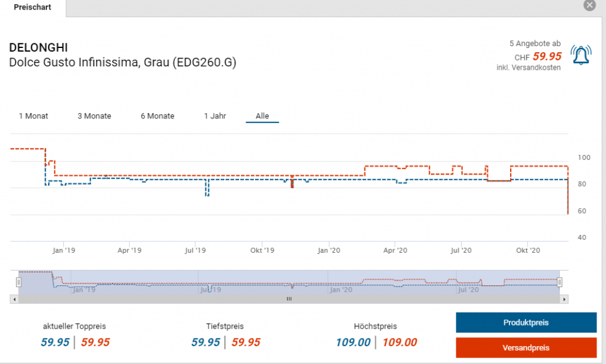Viewport: 606px width, 364px height.
Task: Click the Höchstpreis 109.00 product price value
Action: [354, 342]
